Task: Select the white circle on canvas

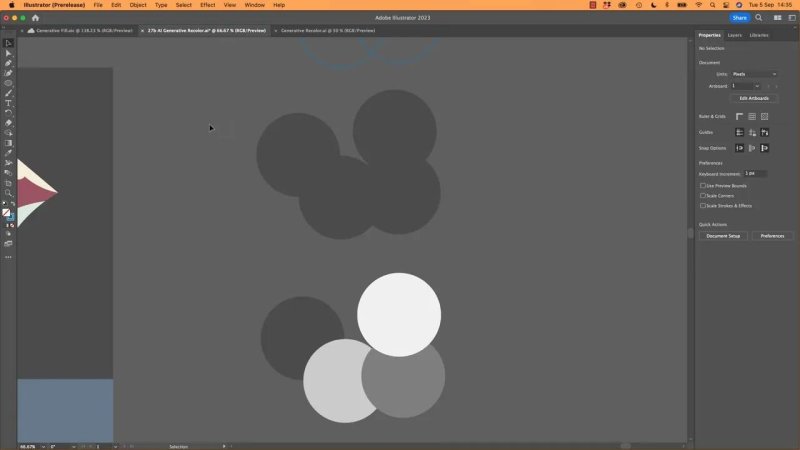Action: [399, 315]
